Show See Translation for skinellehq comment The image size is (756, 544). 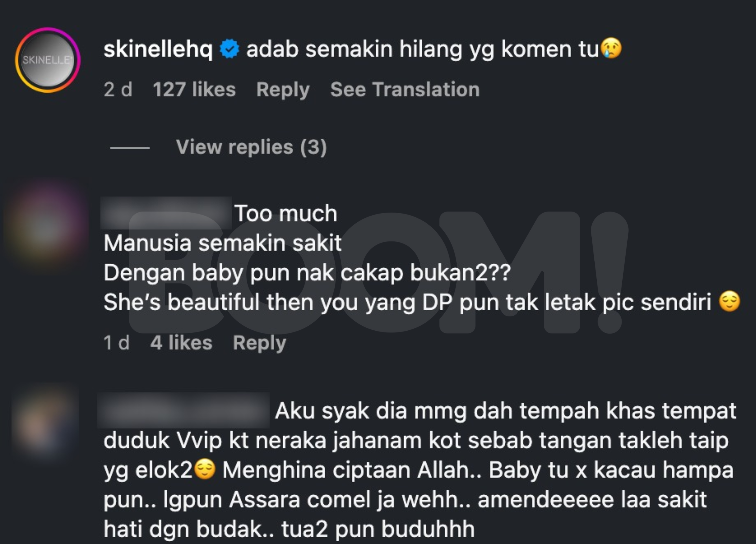[405, 89]
